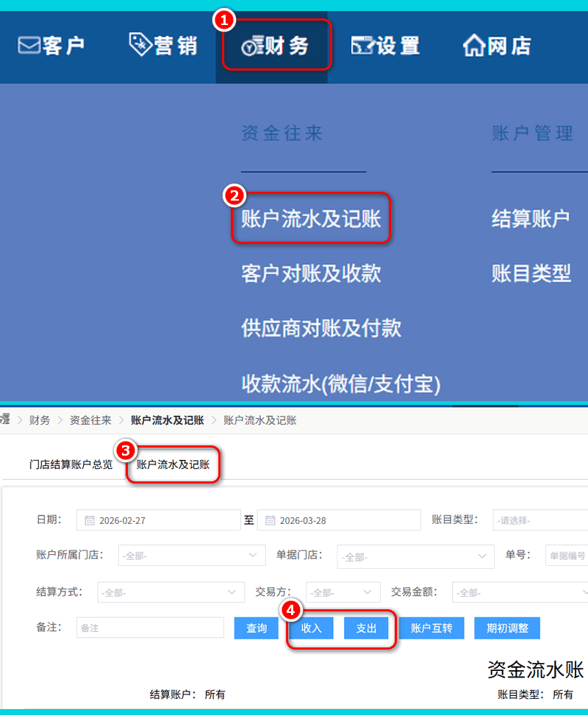Viewport: 588px width, 715px height.
Task: Click the 账户互转 transfer button
Action: 431,628
